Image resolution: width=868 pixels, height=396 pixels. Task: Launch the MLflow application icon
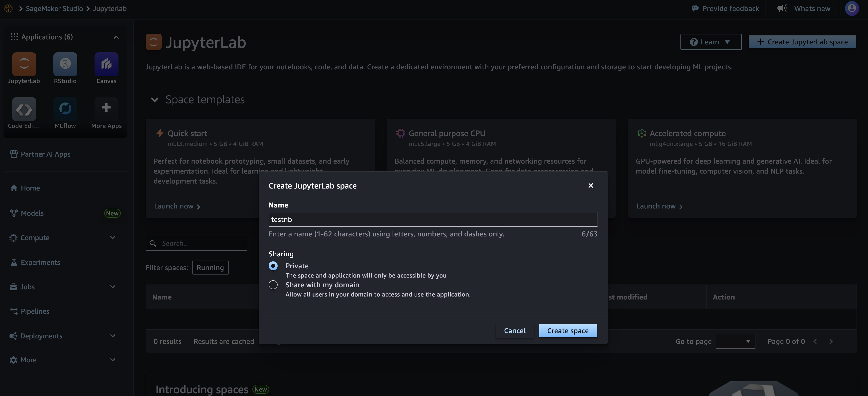pyautogui.click(x=65, y=109)
